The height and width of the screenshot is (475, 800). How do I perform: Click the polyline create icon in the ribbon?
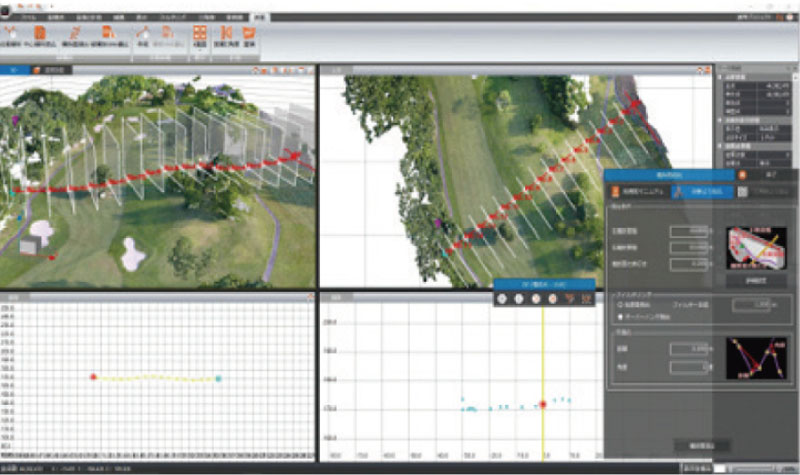tap(143, 33)
